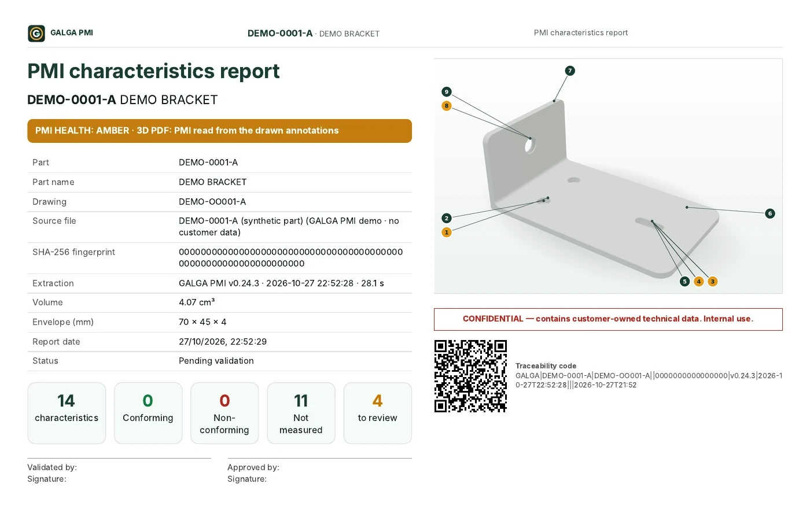This screenshot has width=810, height=532.
Task: Click the Envelope value '70 × 45 × 4'
Action: click(203, 322)
